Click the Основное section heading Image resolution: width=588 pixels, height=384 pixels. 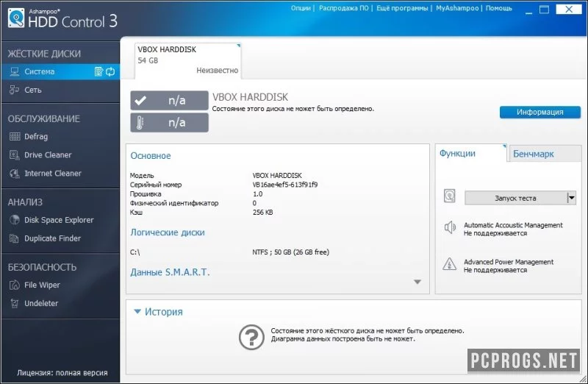tap(151, 155)
